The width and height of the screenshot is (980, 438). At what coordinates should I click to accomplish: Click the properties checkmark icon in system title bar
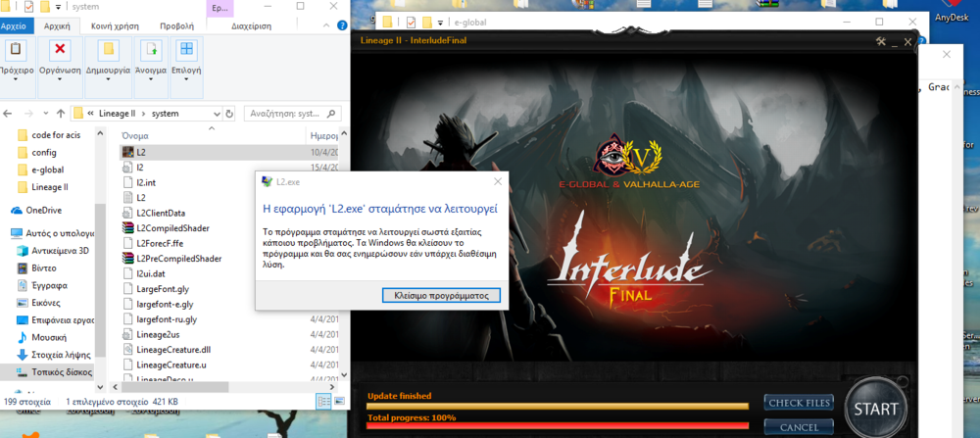(x=28, y=6)
